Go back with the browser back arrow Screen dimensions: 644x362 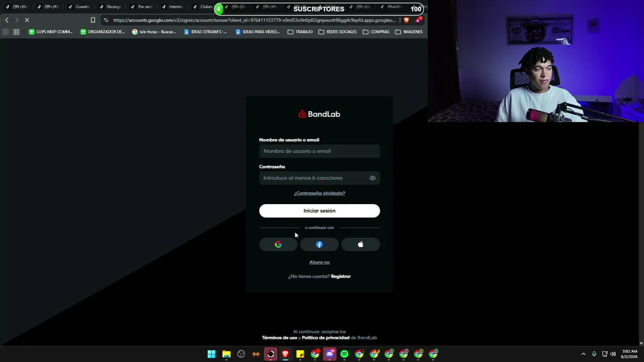(7, 20)
